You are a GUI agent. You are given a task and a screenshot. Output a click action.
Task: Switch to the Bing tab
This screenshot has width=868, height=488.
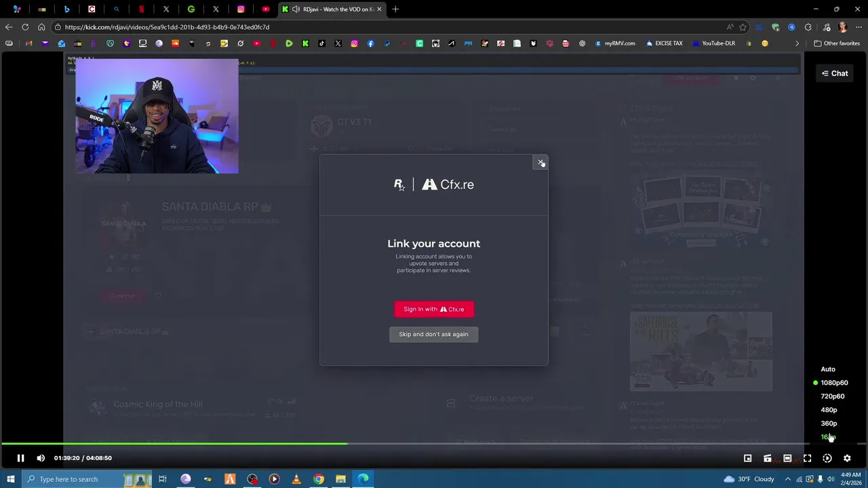[x=66, y=9]
